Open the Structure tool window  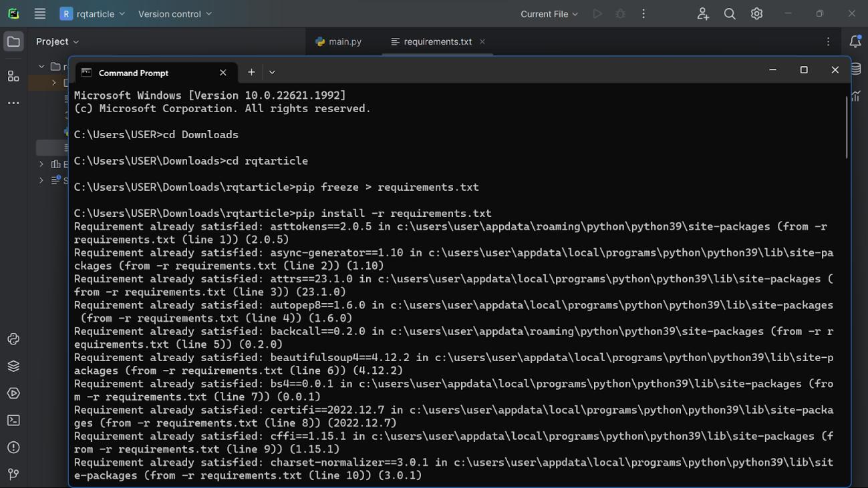(13, 76)
